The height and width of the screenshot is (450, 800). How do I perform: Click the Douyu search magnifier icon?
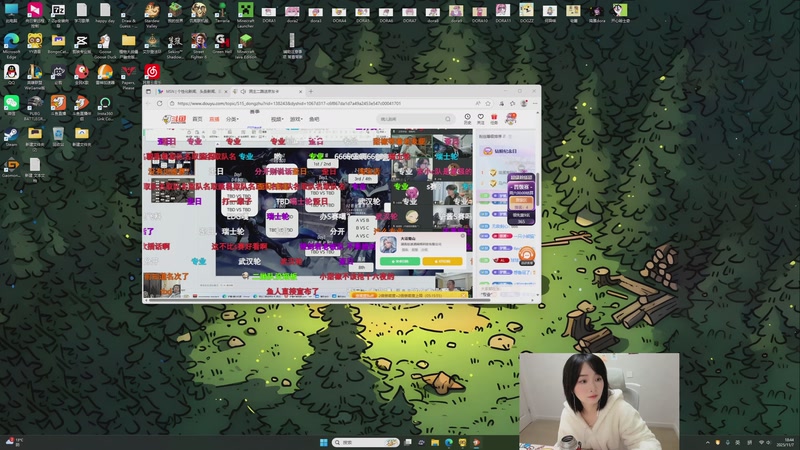pos(448,119)
